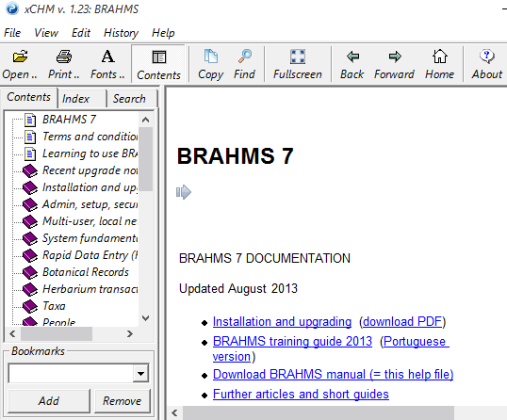Image resolution: width=507 pixels, height=420 pixels.
Task: Open a CHM file with Open icon
Action: coord(20,57)
